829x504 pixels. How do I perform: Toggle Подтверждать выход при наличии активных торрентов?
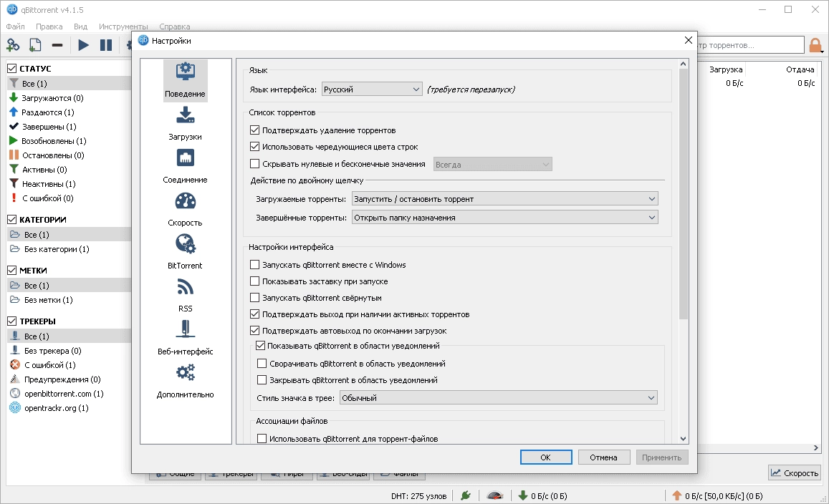tap(255, 314)
